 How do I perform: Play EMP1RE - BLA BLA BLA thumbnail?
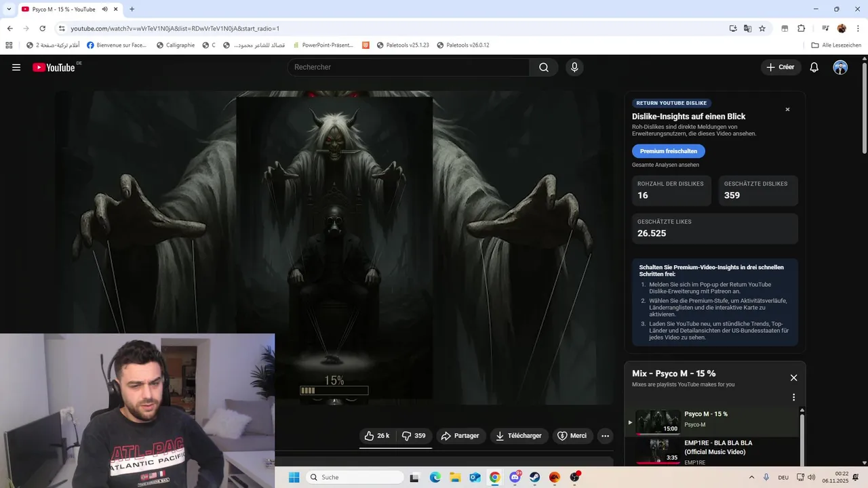coord(658,451)
